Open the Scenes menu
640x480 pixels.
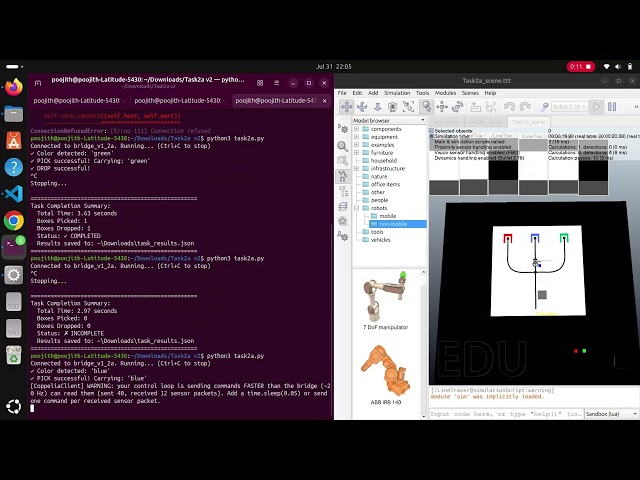(x=470, y=93)
